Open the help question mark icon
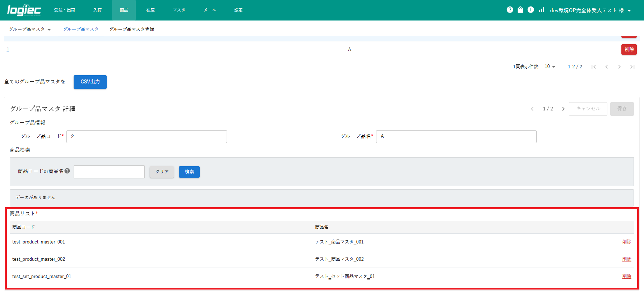Image resolution: width=644 pixels, height=296 pixels. [x=510, y=10]
